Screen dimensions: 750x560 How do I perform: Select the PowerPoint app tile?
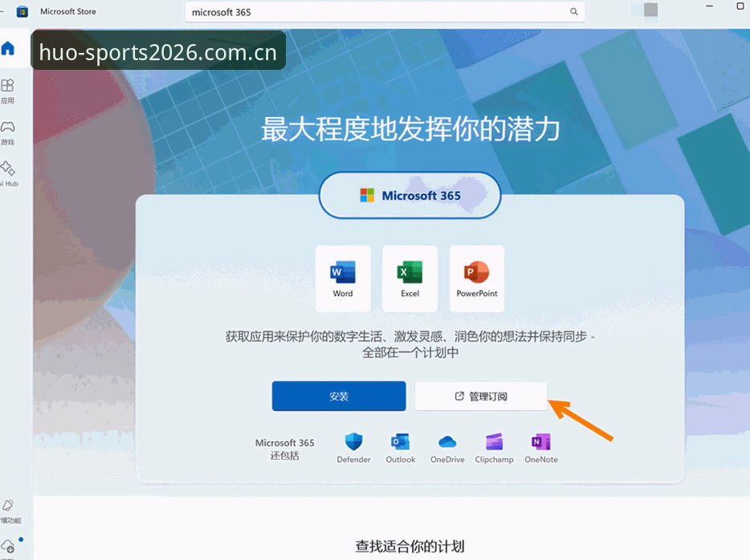477,278
